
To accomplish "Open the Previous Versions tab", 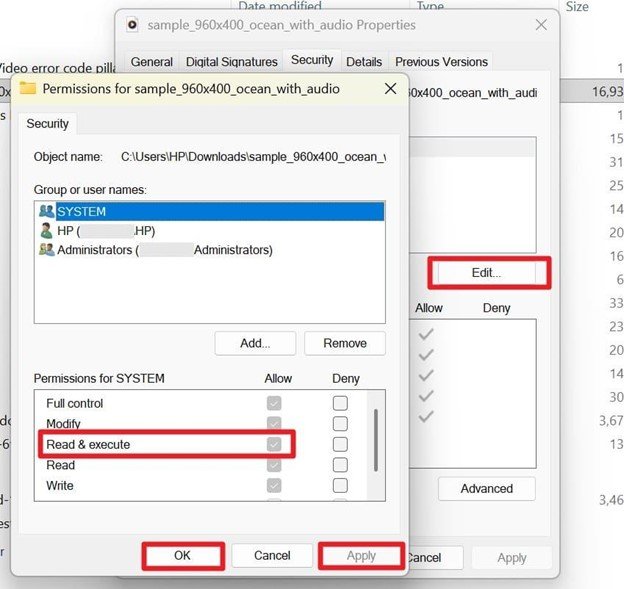I will 441,62.
